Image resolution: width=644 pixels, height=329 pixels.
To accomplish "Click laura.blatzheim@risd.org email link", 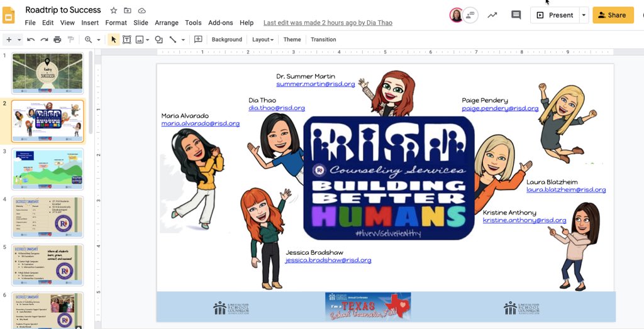I will tap(566, 190).
